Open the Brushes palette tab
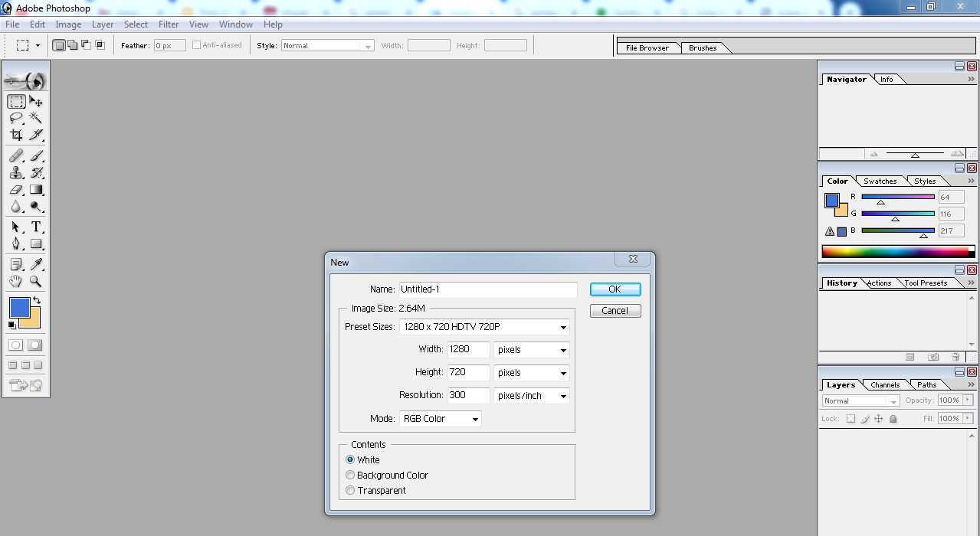Image resolution: width=980 pixels, height=536 pixels. pos(703,47)
